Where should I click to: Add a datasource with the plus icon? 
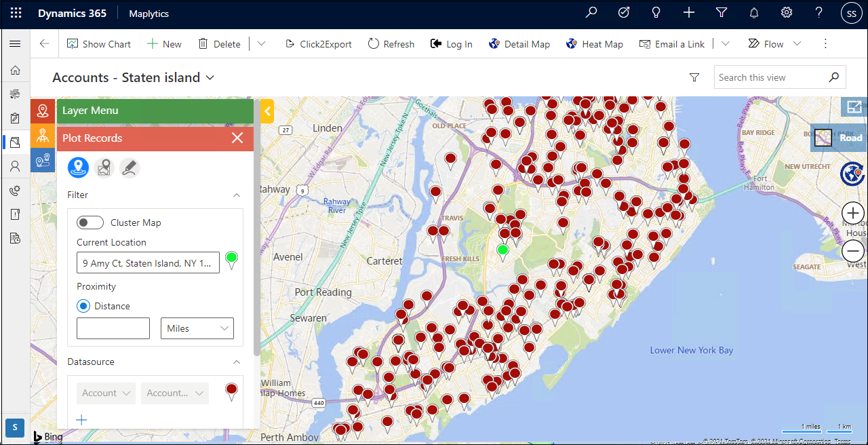[81, 420]
